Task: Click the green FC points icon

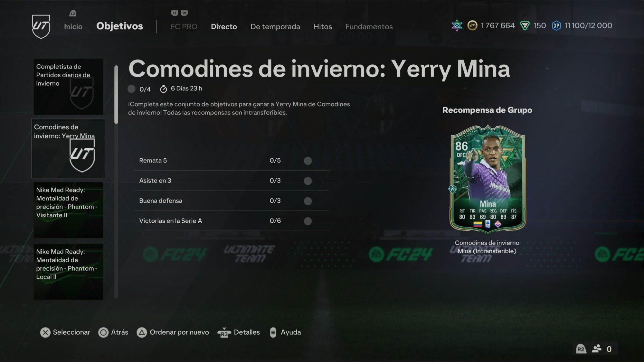Action: coord(525,26)
